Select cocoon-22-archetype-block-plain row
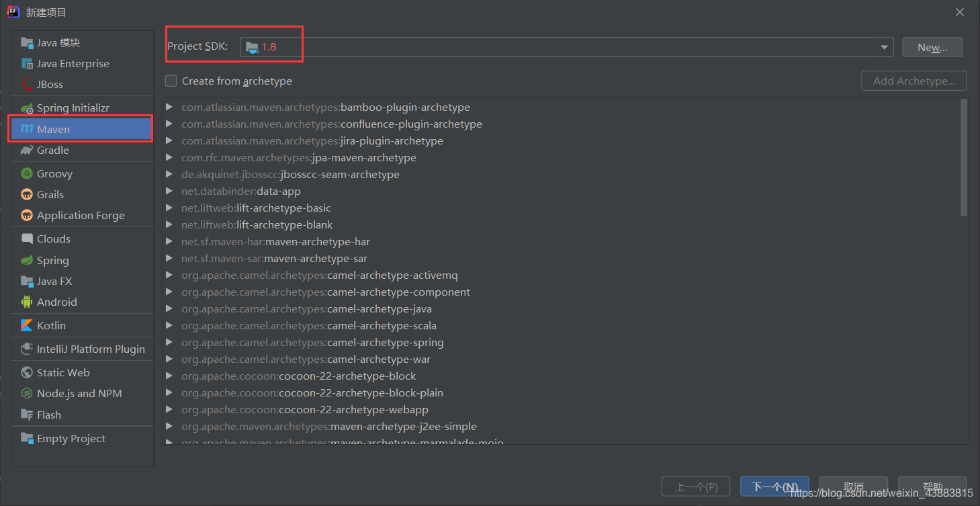 coord(561,393)
